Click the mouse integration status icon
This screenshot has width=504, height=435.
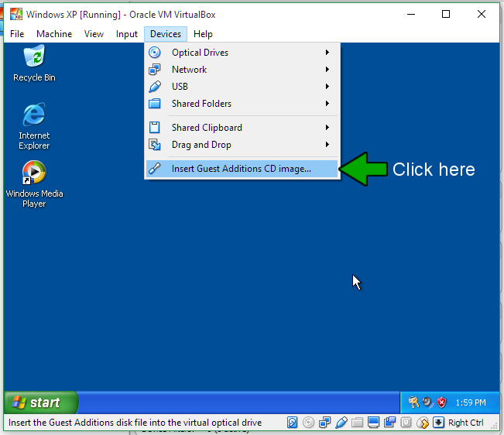(423, 423)
